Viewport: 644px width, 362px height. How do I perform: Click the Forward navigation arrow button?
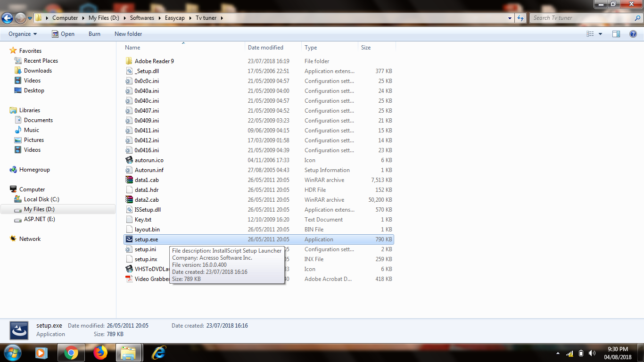pos(20,18)
